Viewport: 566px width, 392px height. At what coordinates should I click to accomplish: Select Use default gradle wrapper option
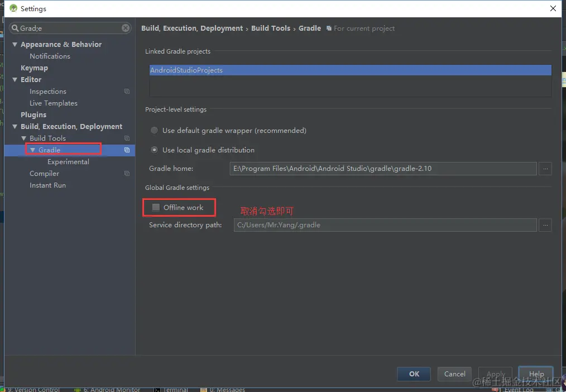(x=154, y=130)
